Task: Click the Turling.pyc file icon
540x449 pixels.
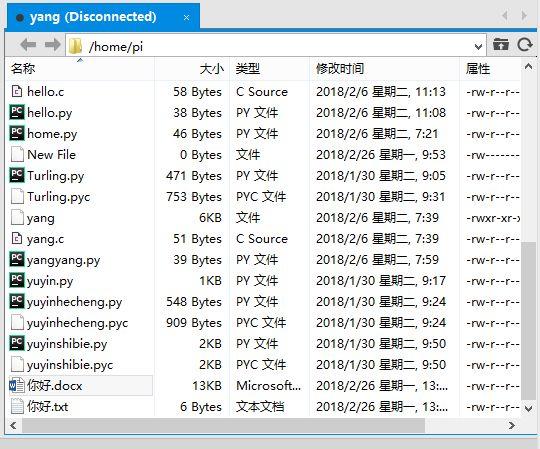Action: 17,197
